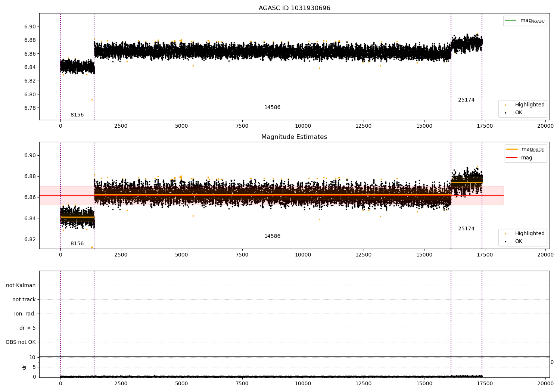
Task: Click obsid label '25174' in Magnitude Estimates panel
Action: pos(466,229)
